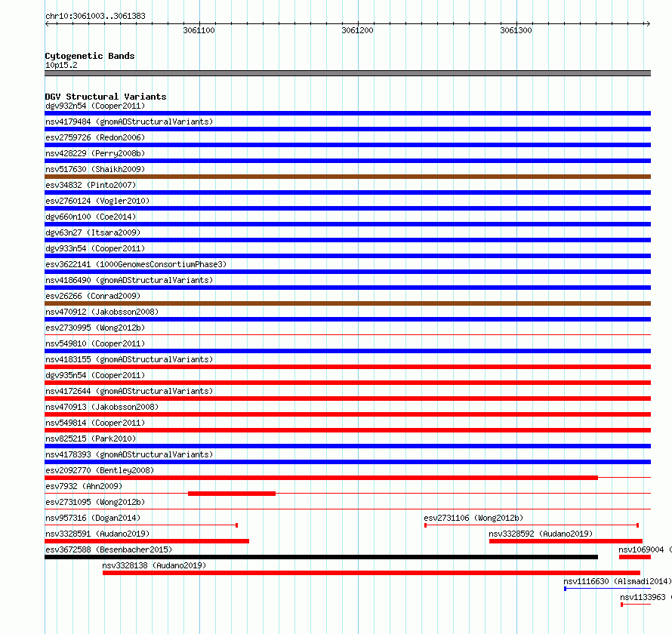Viewport: 672px width, 634px height.
Task: Select esv3622141 1000GenomesConsortiumPhase3 label
Action: click(136, 264)
